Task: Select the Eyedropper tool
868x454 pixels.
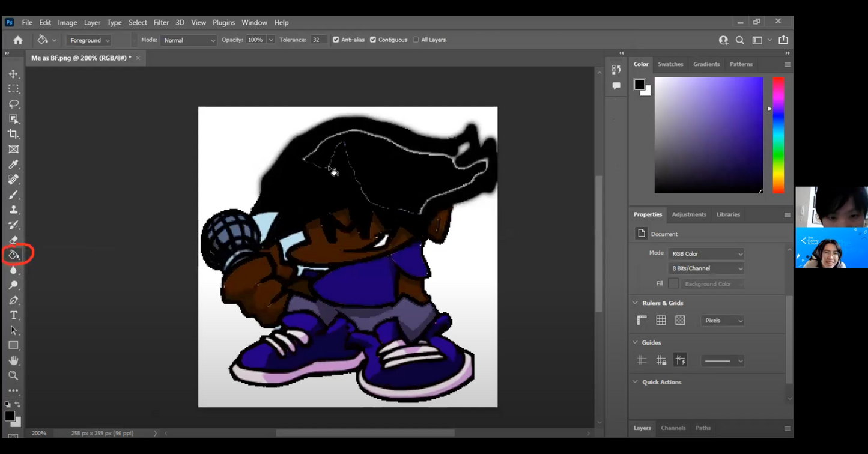Action: point(13,165)
